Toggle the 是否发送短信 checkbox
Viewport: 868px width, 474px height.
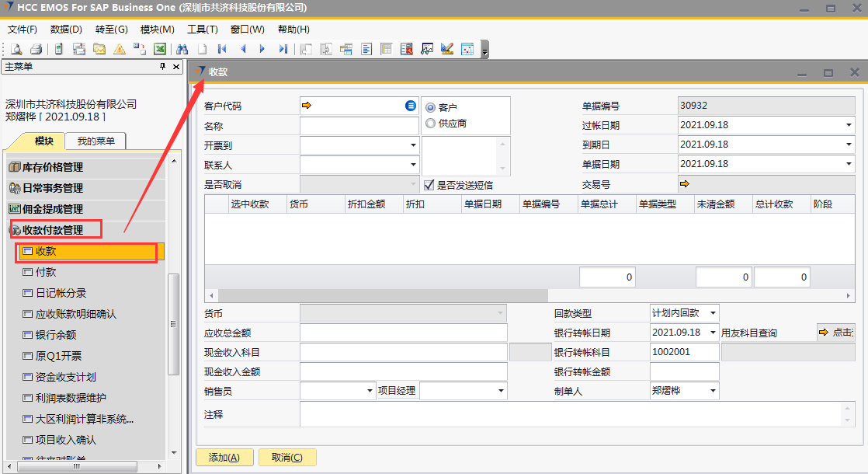click(x=429, y=185)
